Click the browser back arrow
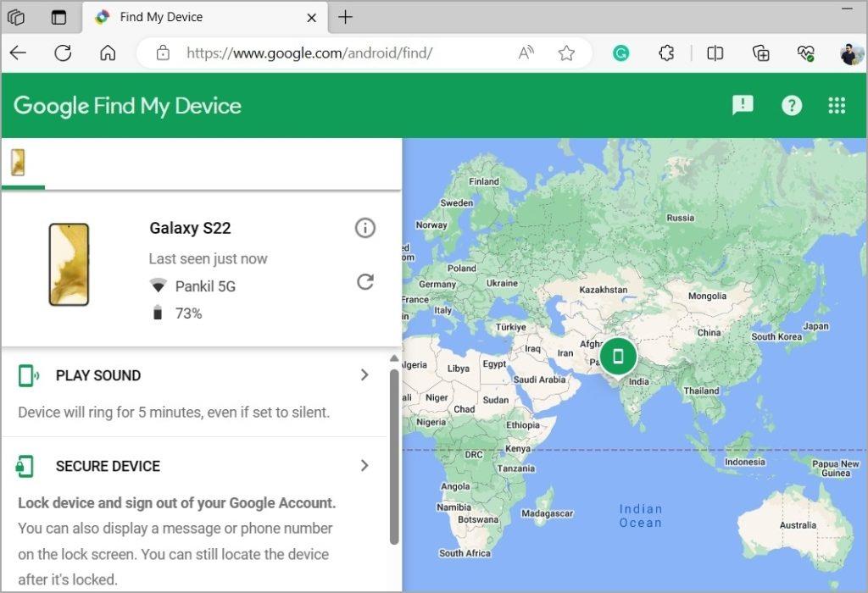 coord(19,53)
